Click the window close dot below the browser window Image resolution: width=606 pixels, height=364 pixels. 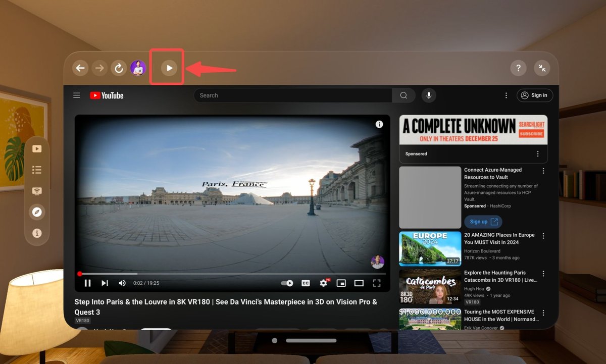click(x=275, y=341)
